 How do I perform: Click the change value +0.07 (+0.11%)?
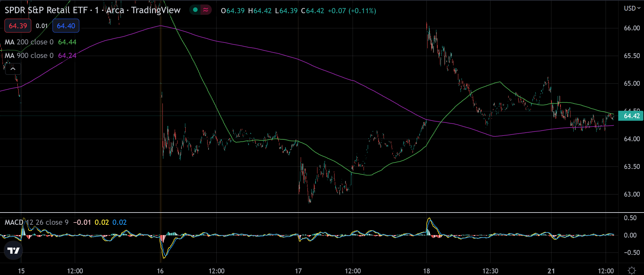[x=352, y=11]
